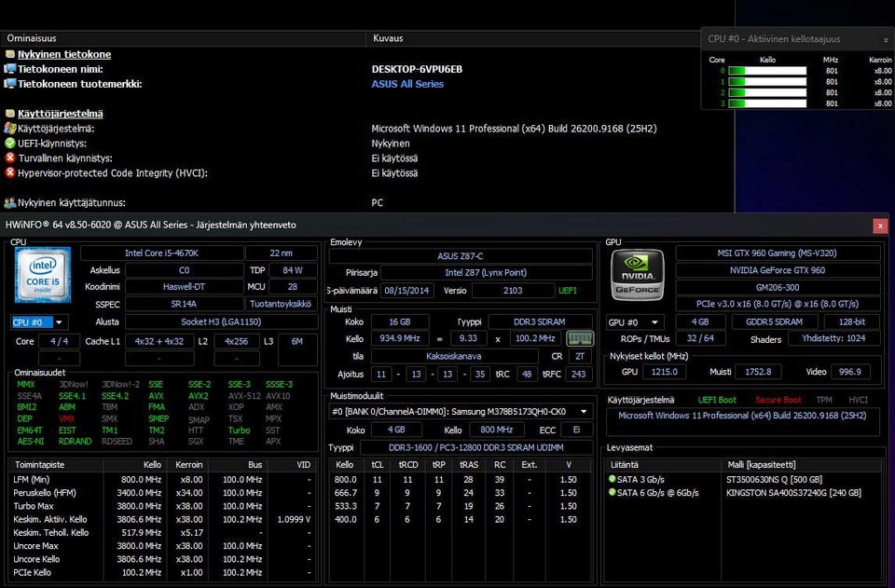Click the Socket H3 (LGA1150) field

221,322
